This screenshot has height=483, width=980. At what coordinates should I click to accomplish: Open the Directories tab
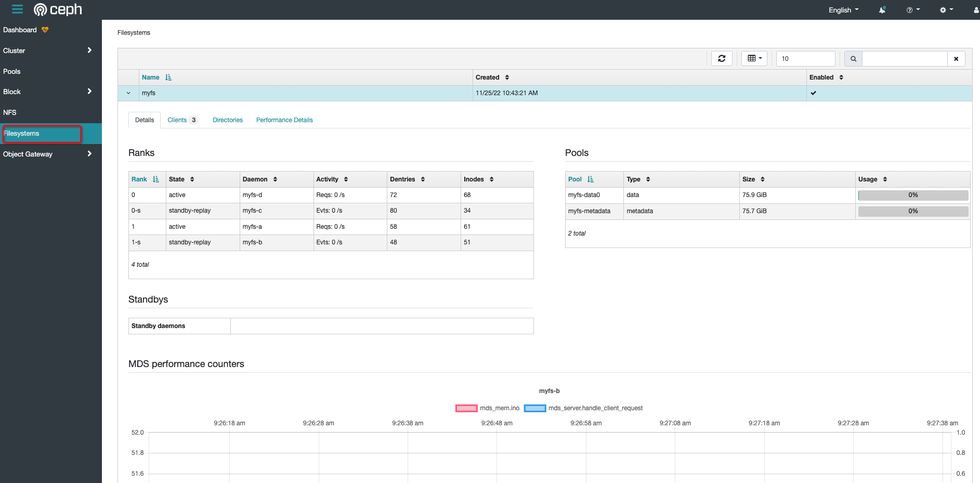(228, 120)
